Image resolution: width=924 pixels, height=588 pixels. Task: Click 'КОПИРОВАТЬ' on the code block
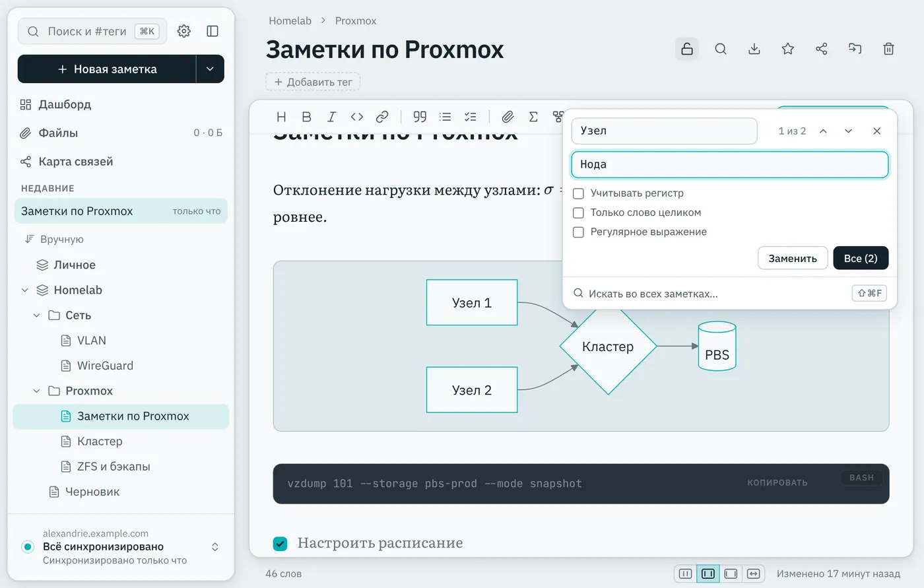(x=777, y=482)
